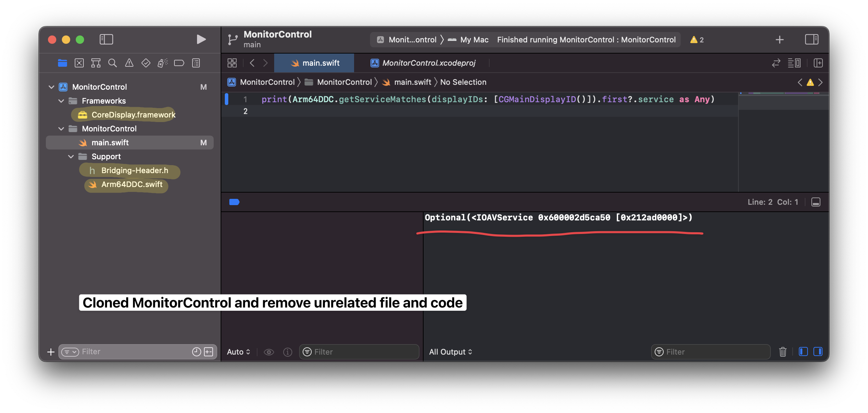
Task: Toggle the variables view pane
Action: coord(803,351)
